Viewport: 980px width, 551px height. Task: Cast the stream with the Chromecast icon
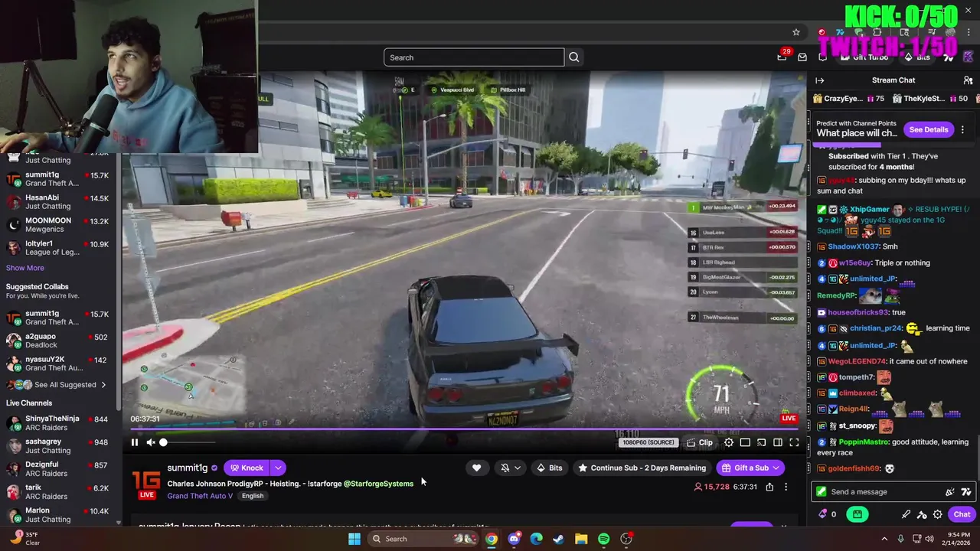click(x=761, y=442)
